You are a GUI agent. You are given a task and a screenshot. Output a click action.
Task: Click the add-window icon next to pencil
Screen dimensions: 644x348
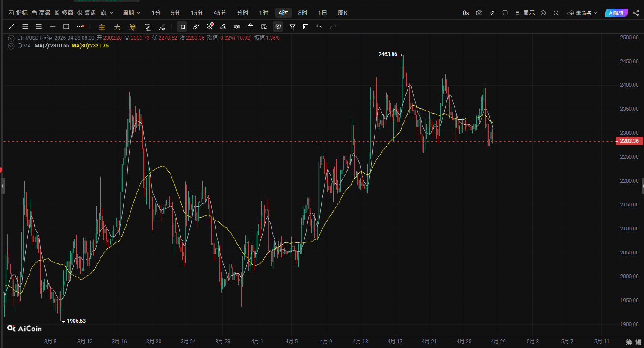pos(505,13)
